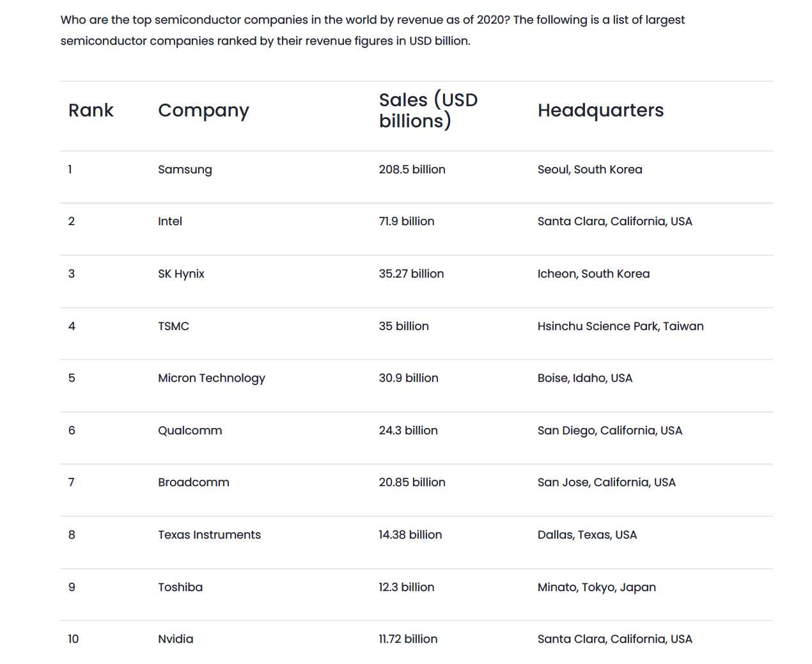Click rank number '8' in Texas Instruments row
812x664 pixels.
pos(72,535)
